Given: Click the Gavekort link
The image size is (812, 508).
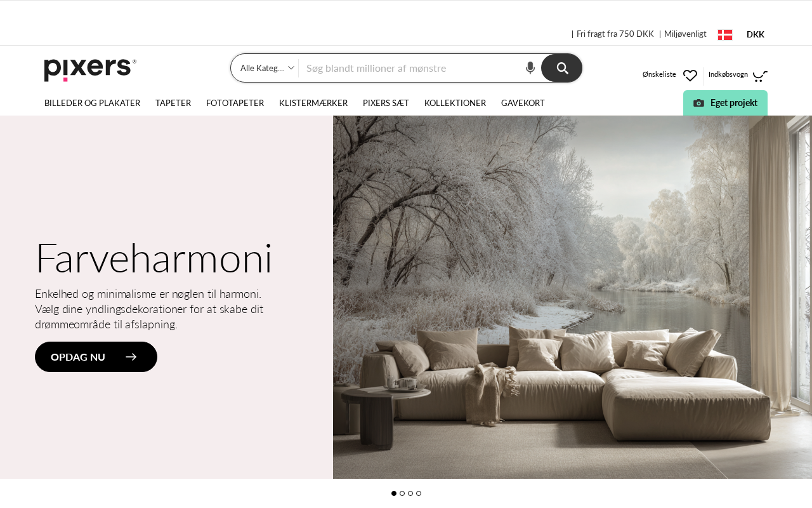Looking at the screenshot, I should (523, 103).
